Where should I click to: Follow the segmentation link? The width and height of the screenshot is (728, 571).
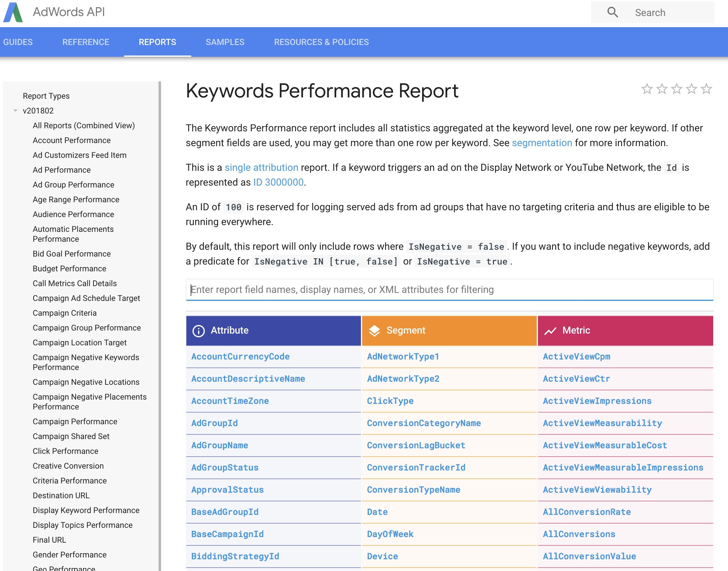tap(542, 143)
